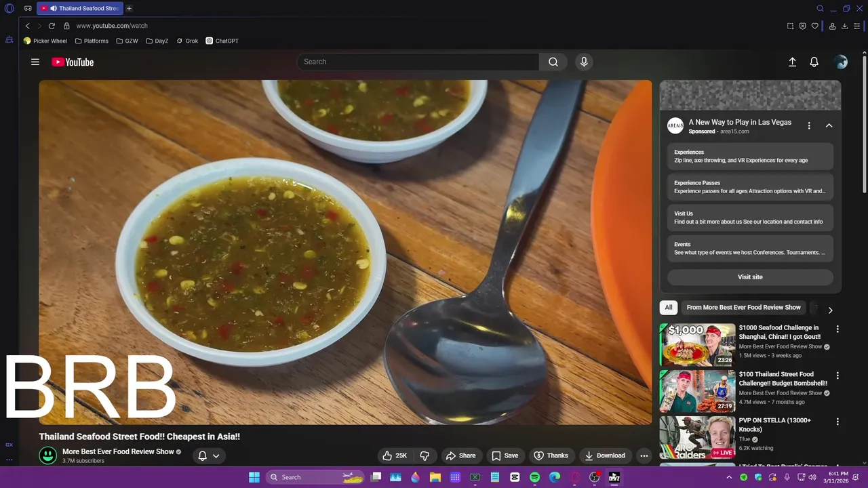The image size is (868, 488).
Task: Open a new browser tab
Action: click(129, 8)
